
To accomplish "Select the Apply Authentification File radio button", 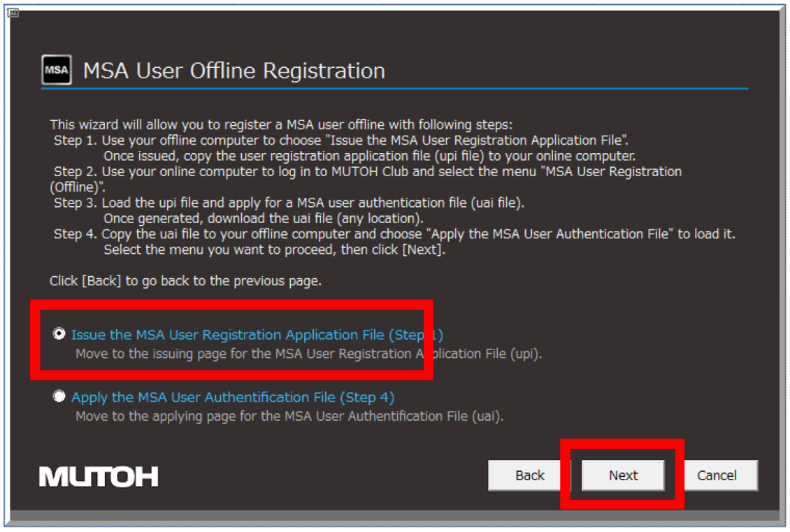I will 59,396.
